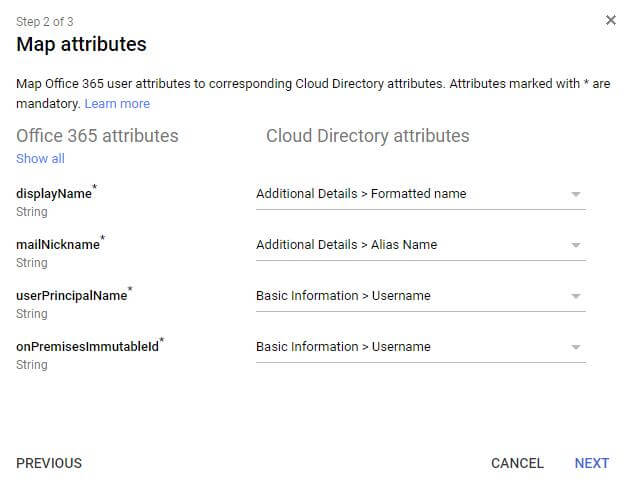Go back with the PREVIOUS button
Viewport: 632px width, 483px height.
pos(49,463)
